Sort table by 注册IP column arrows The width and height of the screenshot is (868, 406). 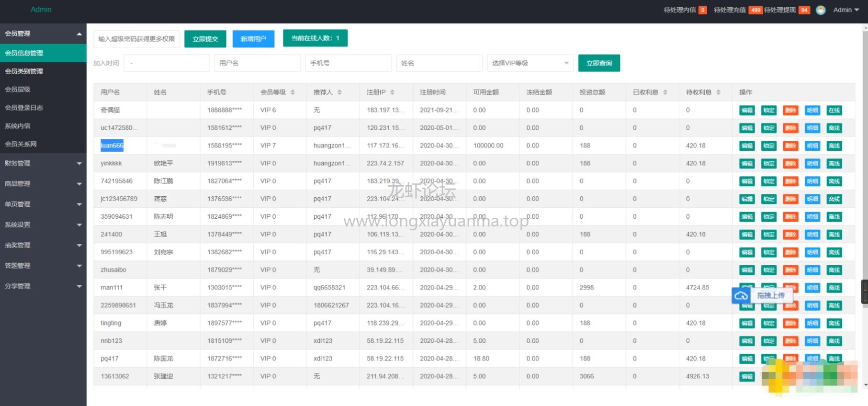click(x=392, y=92)
